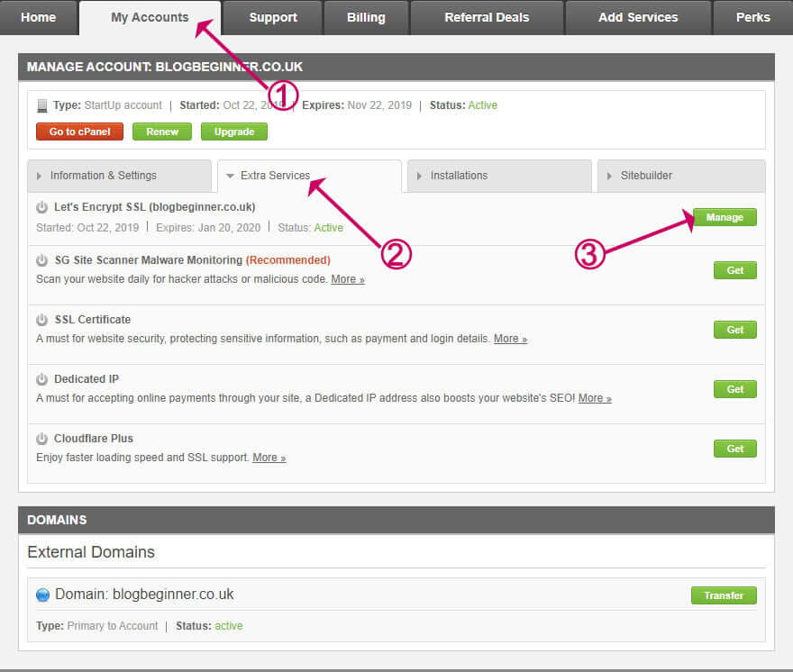The image size is (793, 672).
Task: Collapse the Extra Services arrow
Action: pos(230,176)
